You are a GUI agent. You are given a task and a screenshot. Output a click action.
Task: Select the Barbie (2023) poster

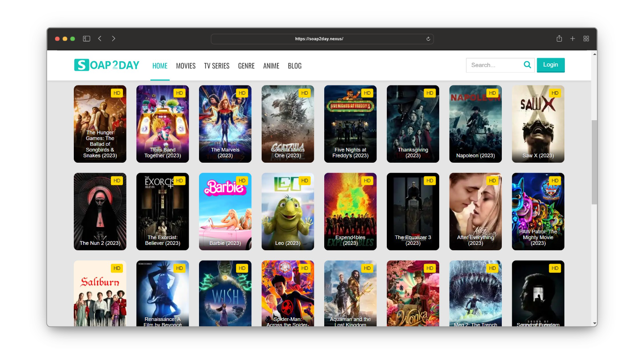coord(225,211)
